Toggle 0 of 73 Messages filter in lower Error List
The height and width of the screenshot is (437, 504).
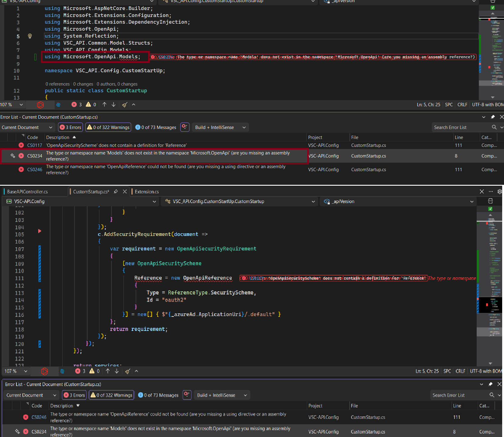point(158,395)
